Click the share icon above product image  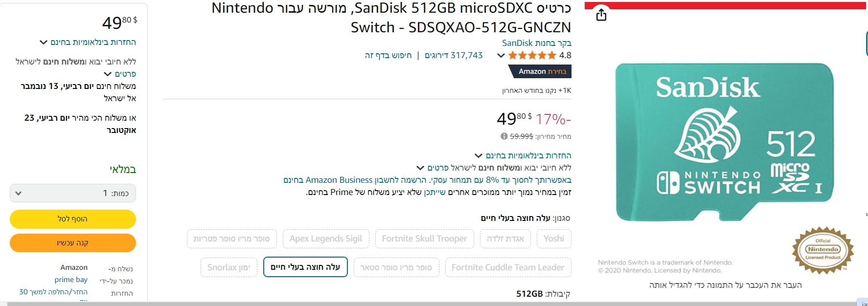point(601,15)
